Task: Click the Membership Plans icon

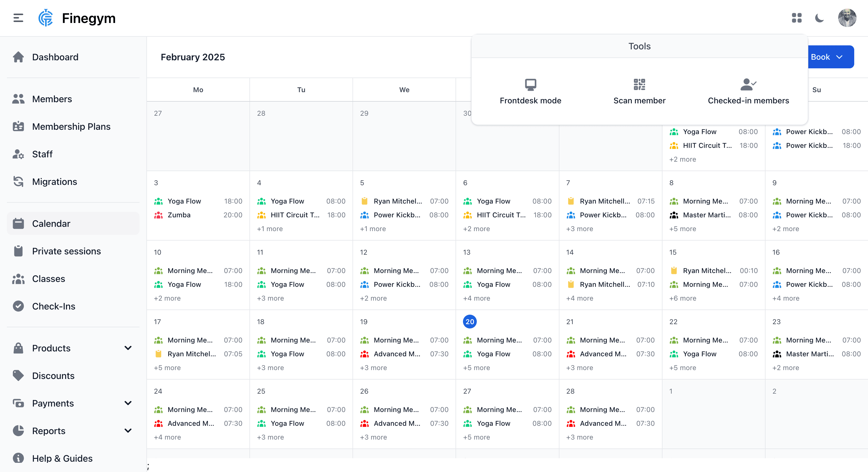Action: click(19, 126)
